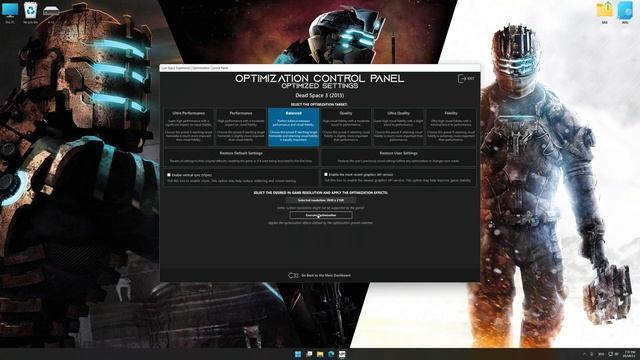
Task: Select the Fidelity optimization preset
Action: pos(451,127)
